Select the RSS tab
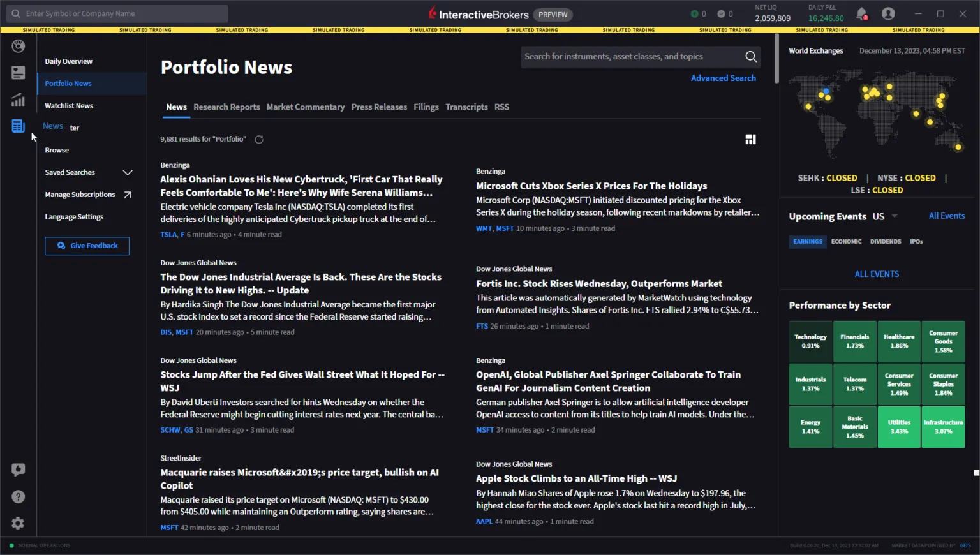This screenshot has height=555, width=980. [x=501, y=107]
